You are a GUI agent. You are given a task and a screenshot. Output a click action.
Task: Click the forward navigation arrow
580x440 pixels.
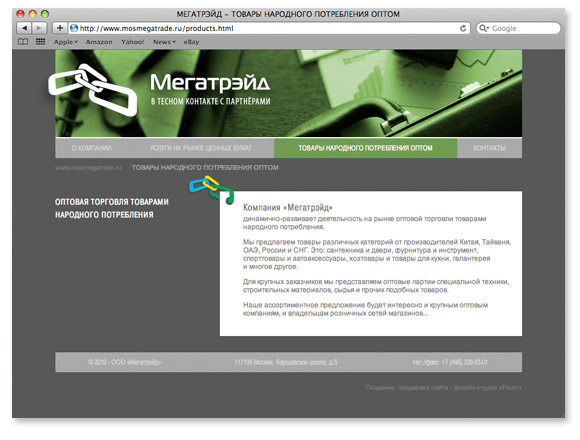tap(39, 28)
